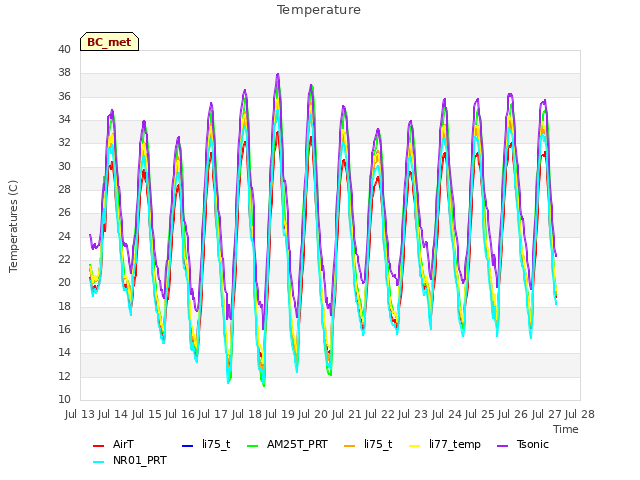Click the Jul 28 x-axis tick label
The height and width of the screenshot is (480, 640).
(580, 414)
